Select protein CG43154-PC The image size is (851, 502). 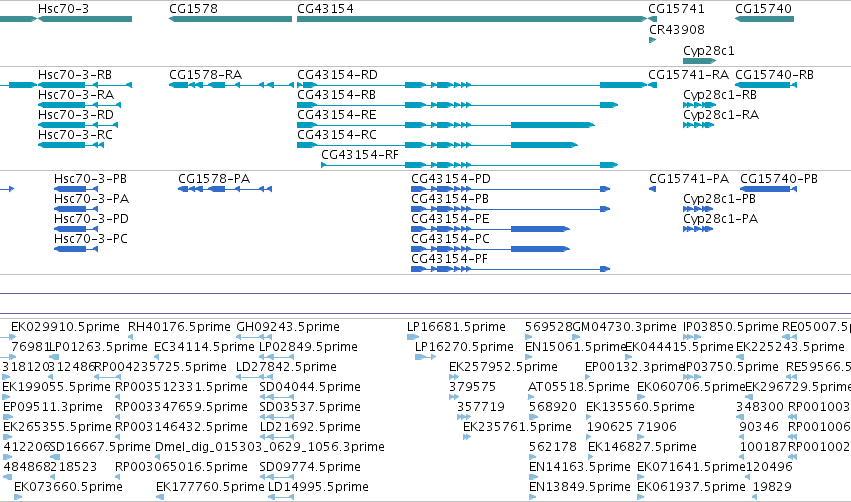point(450,239)
